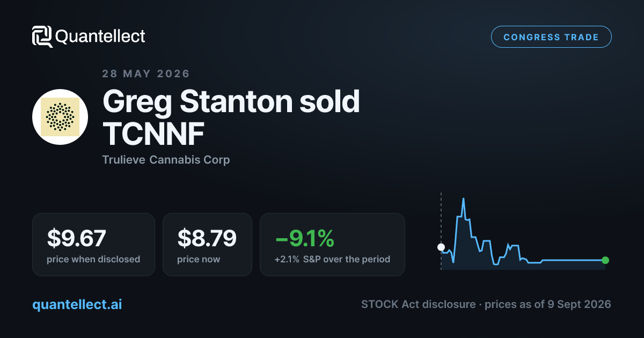
Task: Click the Greg Stanton sold headline
Action: 231,101
